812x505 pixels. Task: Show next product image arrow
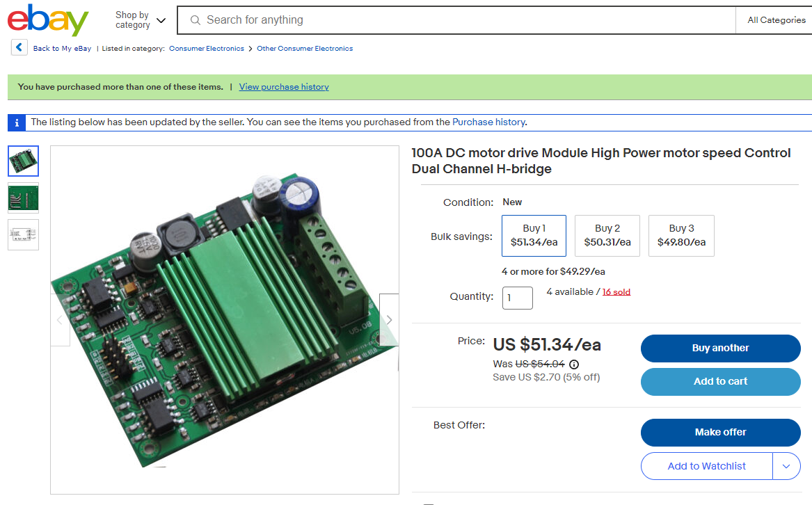point(389,320)
